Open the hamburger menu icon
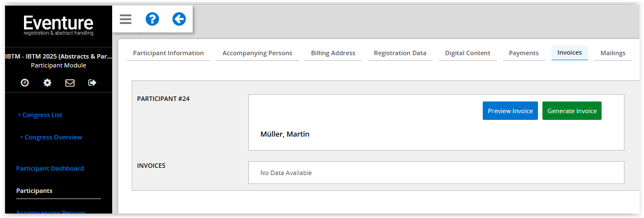This screenshot has width=644, height=218. pyautogui.click(x=126, y=19)
